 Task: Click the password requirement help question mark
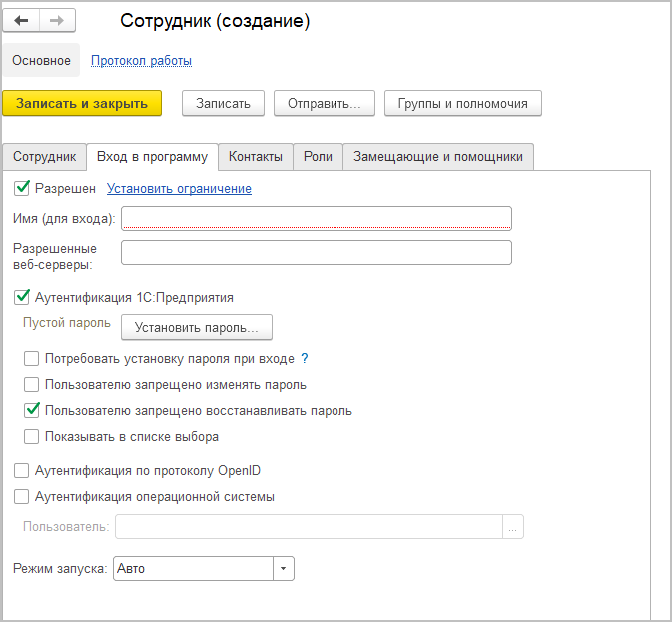point(305,358)
